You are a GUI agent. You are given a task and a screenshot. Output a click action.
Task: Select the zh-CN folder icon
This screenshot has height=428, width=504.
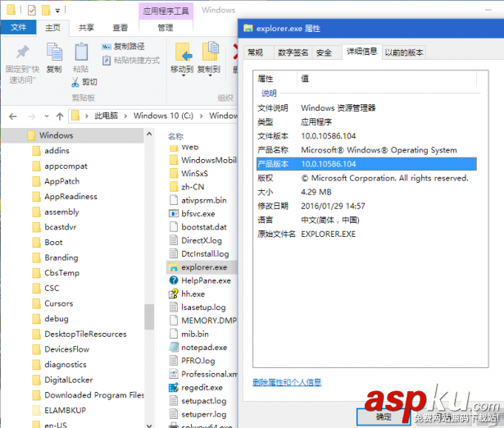pos(174,187)
